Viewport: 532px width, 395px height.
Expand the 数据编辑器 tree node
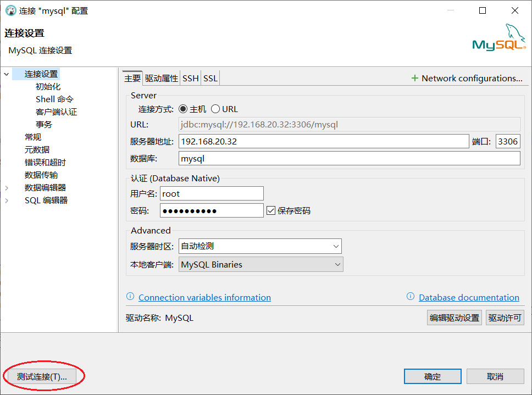pos(7,188)
